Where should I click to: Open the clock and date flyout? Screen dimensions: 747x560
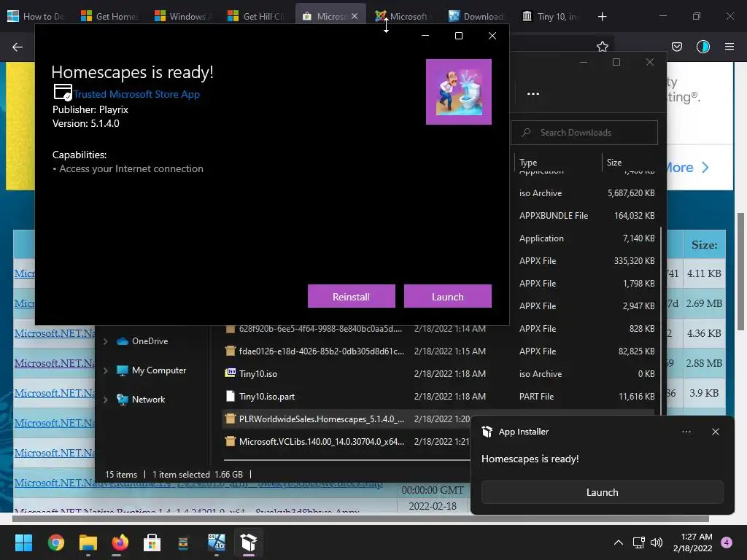click(693, 542)
